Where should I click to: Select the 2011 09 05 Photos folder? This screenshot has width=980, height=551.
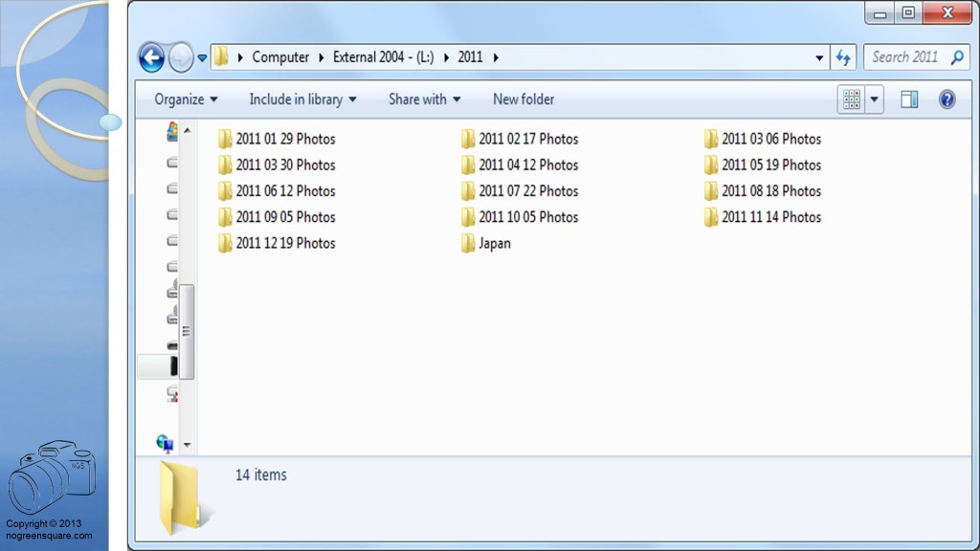(277, 217)
